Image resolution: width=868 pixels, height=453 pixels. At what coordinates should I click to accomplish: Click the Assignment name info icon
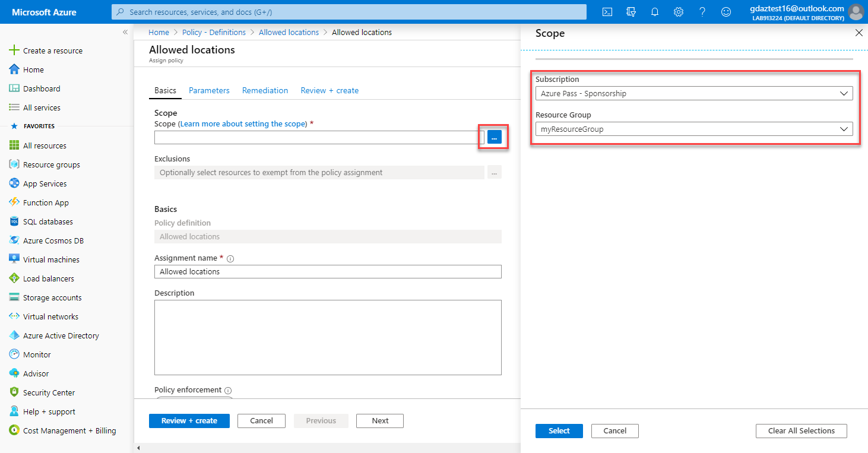pos(230,259)
